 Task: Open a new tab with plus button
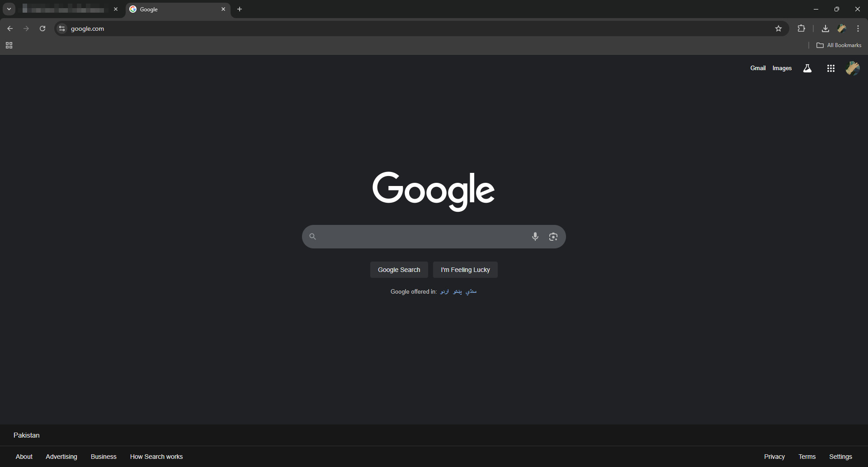point(240,9)
